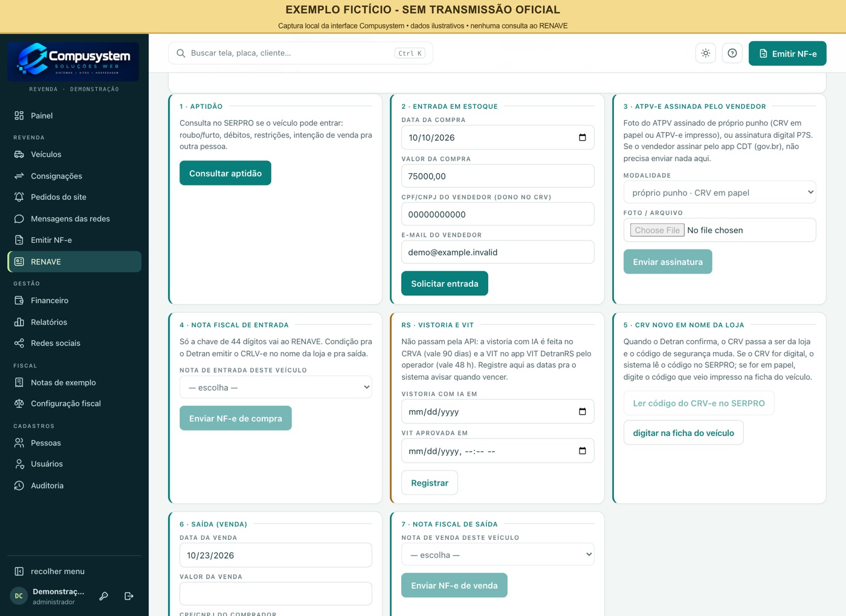Select the RENAVE sidebar item
Screen dimensions: 846x616
[x=74, y=261]
